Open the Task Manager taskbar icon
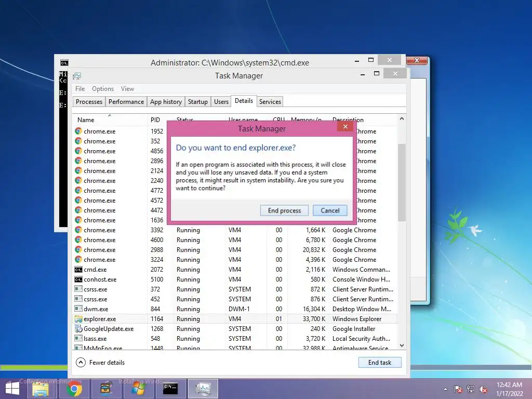532x399 pixels. pos(203,389)
